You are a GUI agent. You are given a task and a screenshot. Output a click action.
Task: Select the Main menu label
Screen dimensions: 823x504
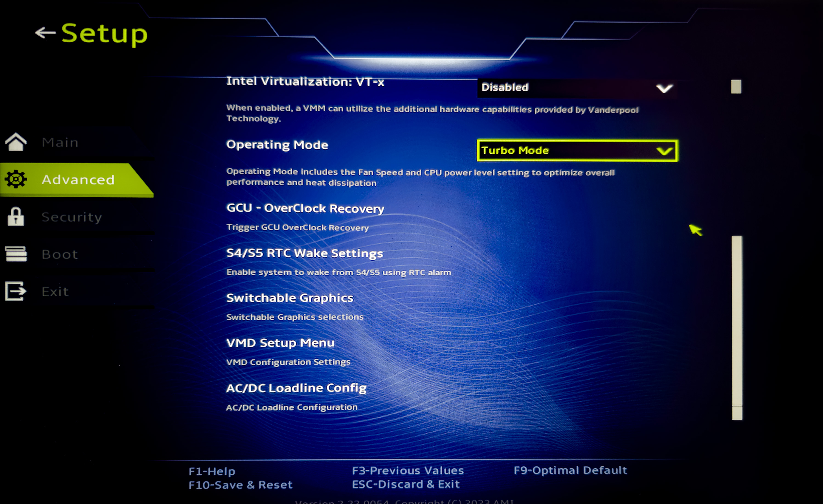(60, 142)
